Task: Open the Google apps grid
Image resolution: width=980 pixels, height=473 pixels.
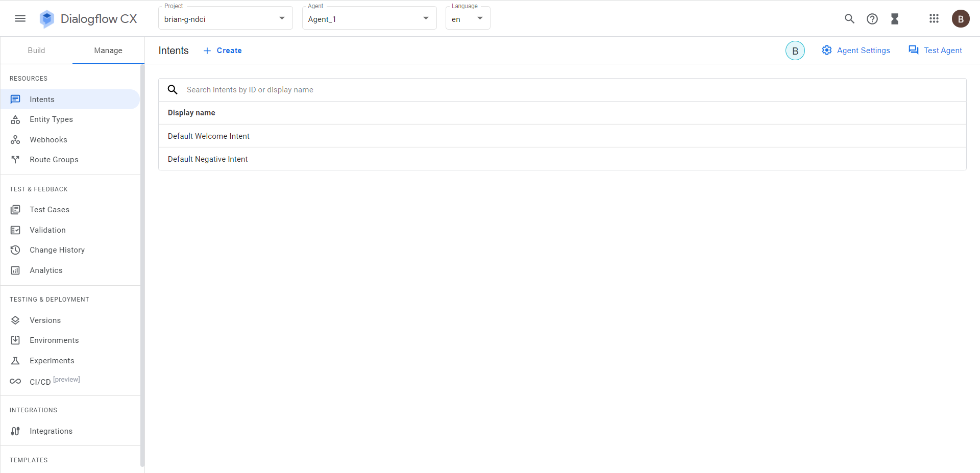Action: point(934,19)
